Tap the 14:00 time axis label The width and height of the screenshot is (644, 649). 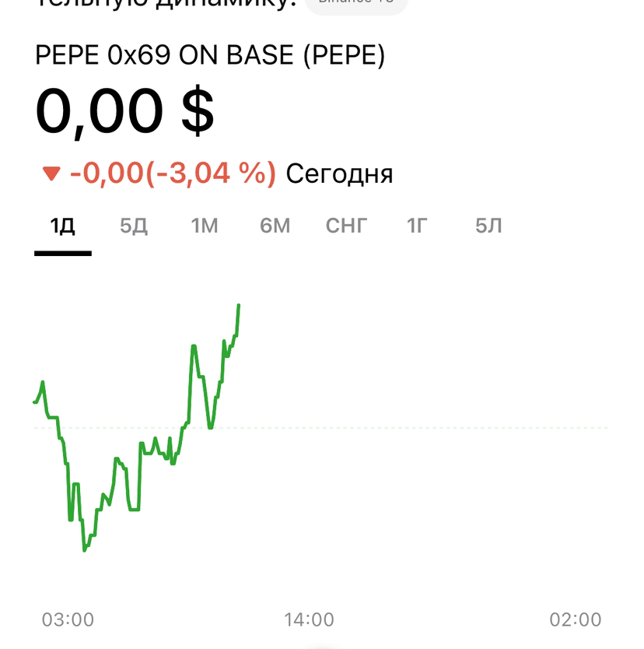click(308, 619)
